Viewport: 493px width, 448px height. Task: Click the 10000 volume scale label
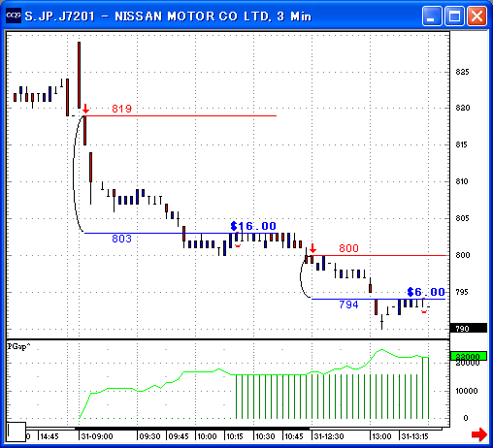tap(467, 391)
